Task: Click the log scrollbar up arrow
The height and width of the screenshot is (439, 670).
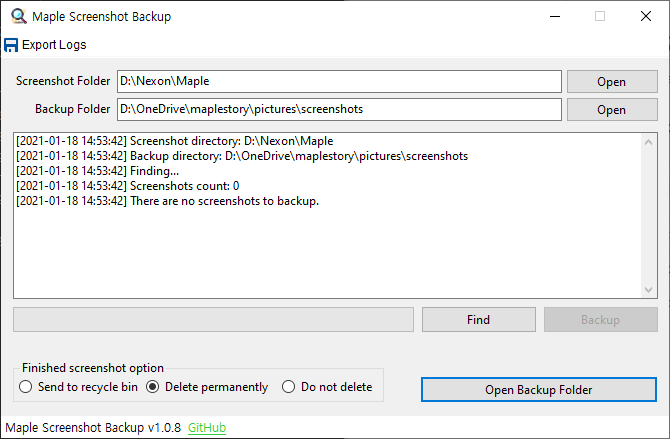Action: [648, 142]
